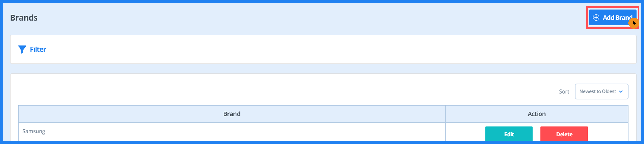
Task: Select the 'Newest to Oldest' text
Action: (597, 91)
